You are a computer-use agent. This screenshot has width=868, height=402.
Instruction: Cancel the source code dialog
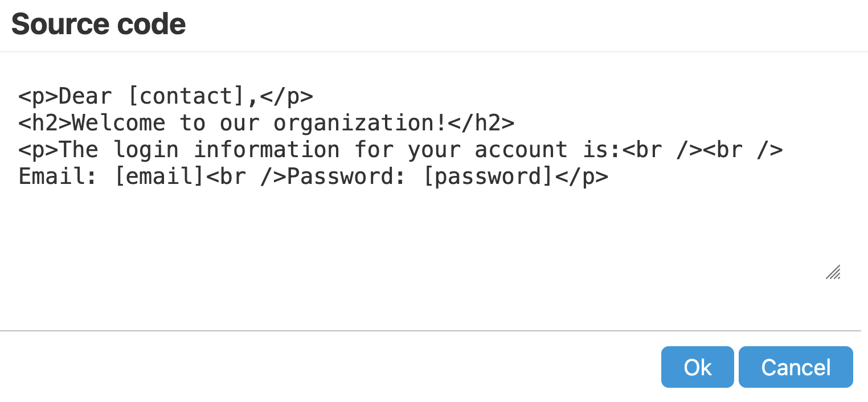point(796,367)
